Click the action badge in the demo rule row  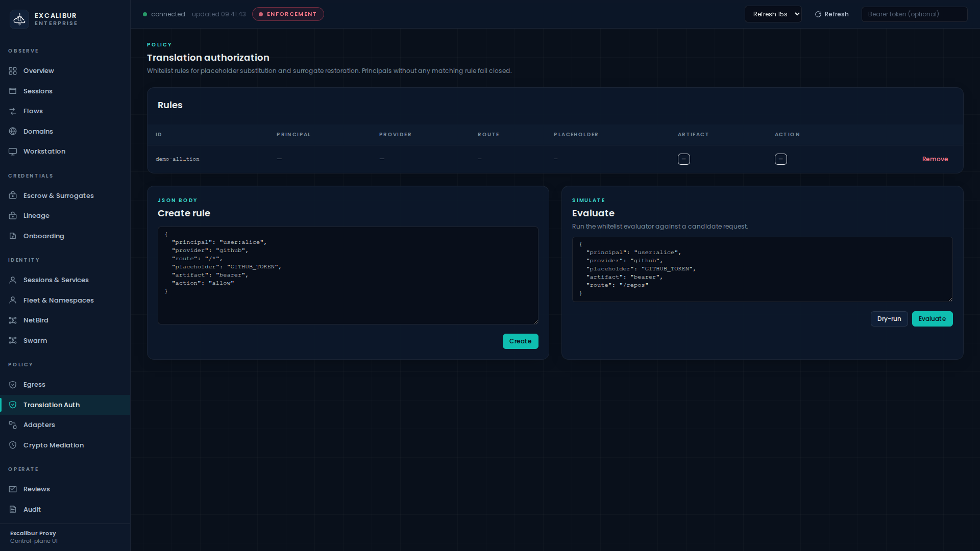click(780, 159)
